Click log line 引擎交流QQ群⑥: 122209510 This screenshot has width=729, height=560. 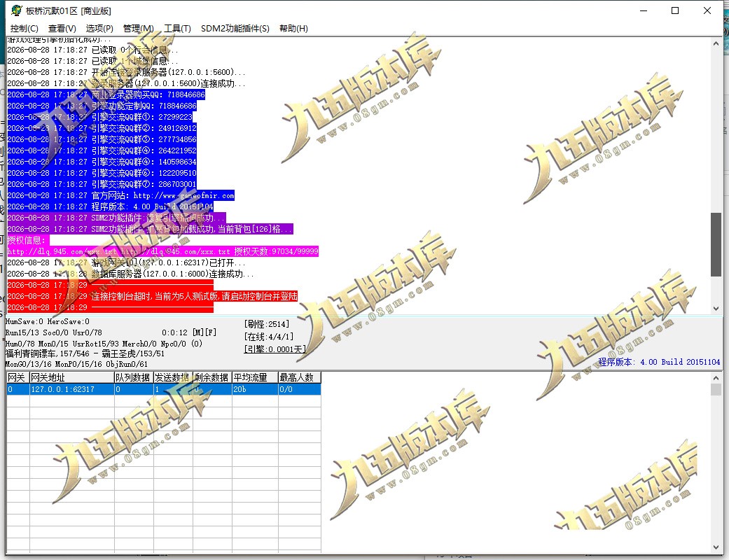click(102, 173)
